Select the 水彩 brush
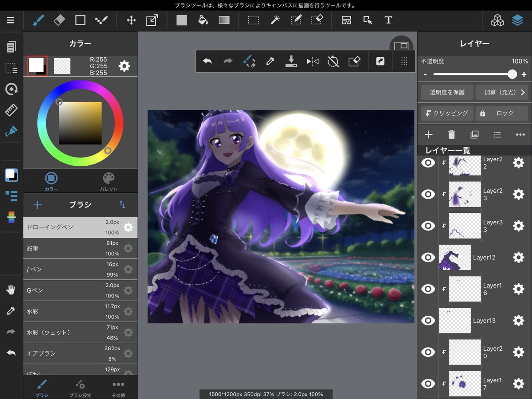 pos(80,311)
